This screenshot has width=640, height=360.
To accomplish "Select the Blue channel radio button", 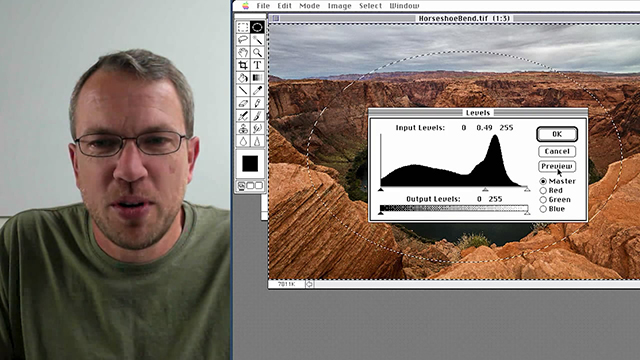I will 543,209.
